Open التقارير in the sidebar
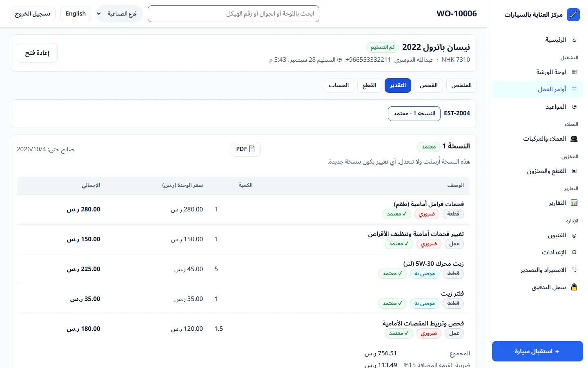Screen dimensions: 588x368 (x=537, y=203)
